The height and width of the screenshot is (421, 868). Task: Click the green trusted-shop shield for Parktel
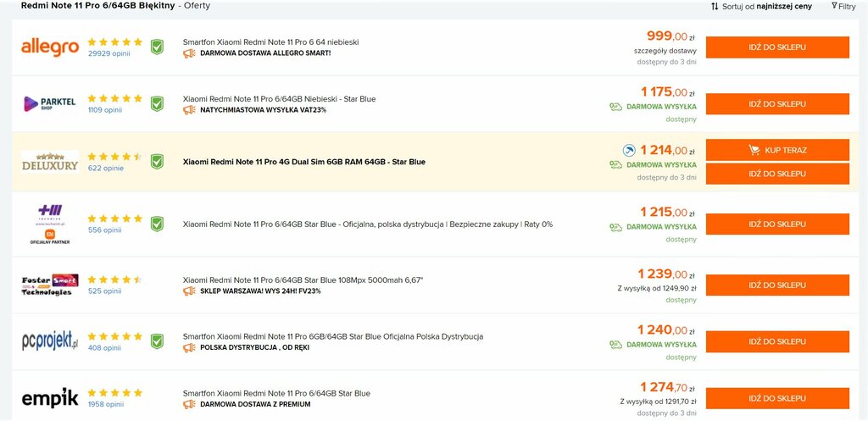click(x=157, y=103)
